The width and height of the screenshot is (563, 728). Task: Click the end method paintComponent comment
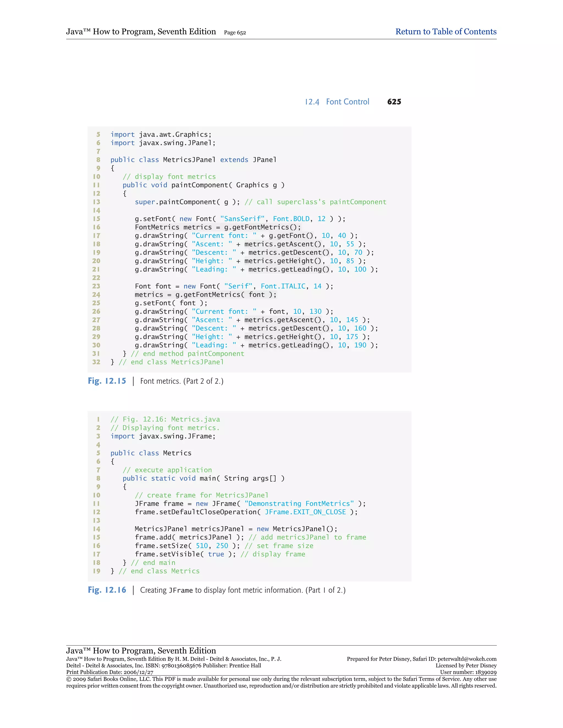[187, 354]
